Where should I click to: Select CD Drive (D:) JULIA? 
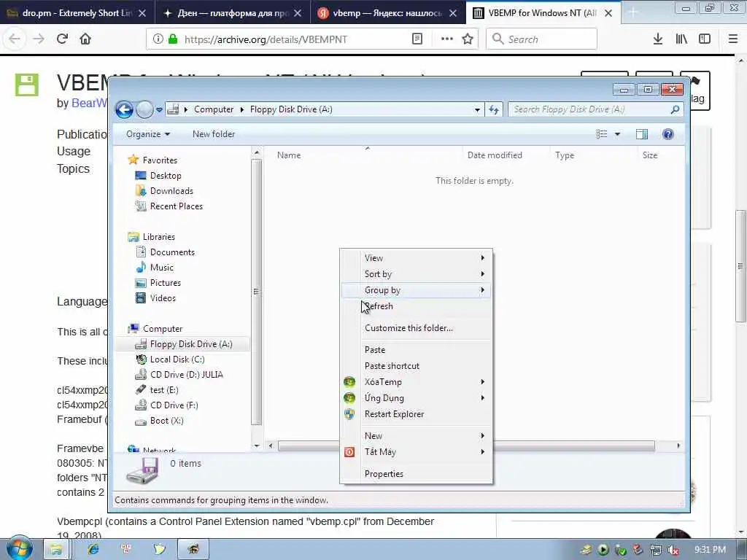click(x=186, y=374)
